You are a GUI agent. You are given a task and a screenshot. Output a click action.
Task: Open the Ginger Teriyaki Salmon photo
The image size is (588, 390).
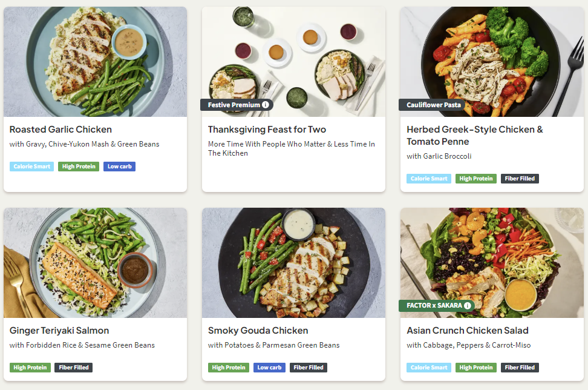(95, 263)
